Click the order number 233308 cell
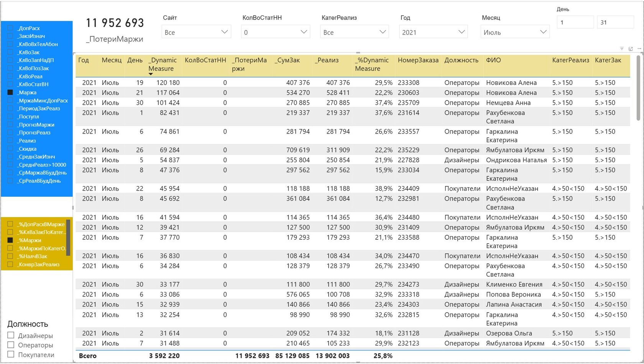 (x=408, y=82)
